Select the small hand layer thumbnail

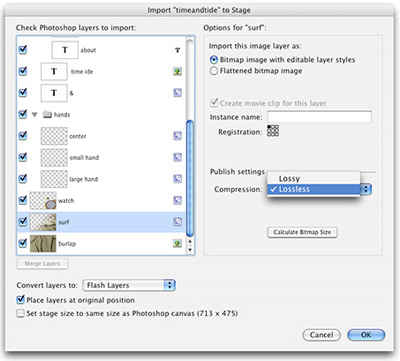(x=54, y=157)
